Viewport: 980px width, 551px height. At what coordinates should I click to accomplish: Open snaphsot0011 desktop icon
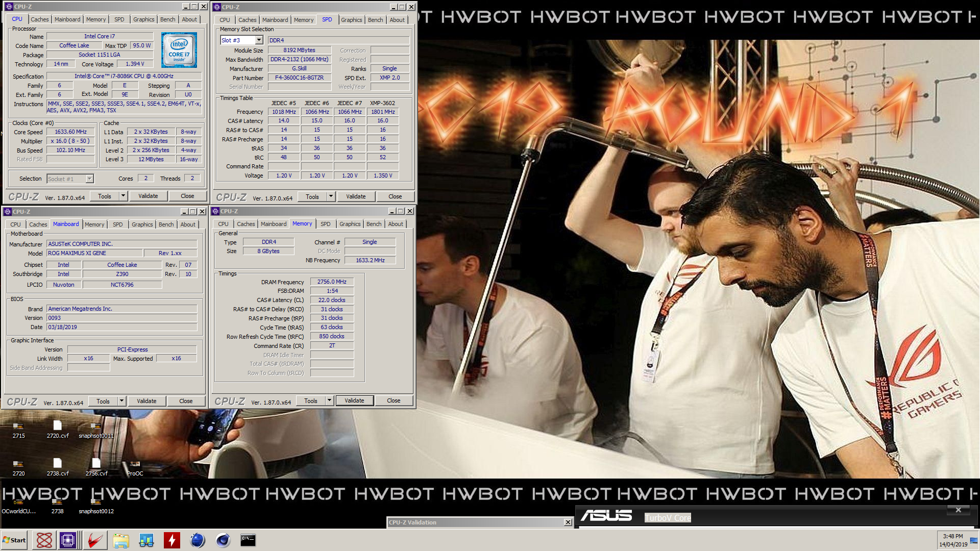click(x=96, y=430)
